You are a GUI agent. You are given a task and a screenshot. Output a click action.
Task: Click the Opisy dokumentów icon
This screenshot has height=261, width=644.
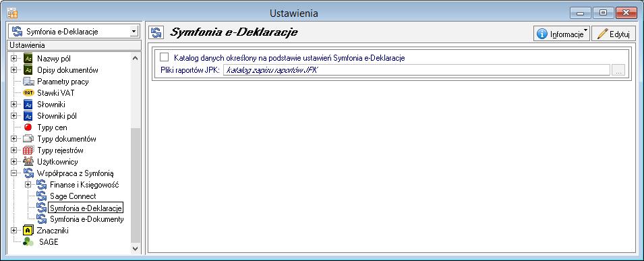28,70
